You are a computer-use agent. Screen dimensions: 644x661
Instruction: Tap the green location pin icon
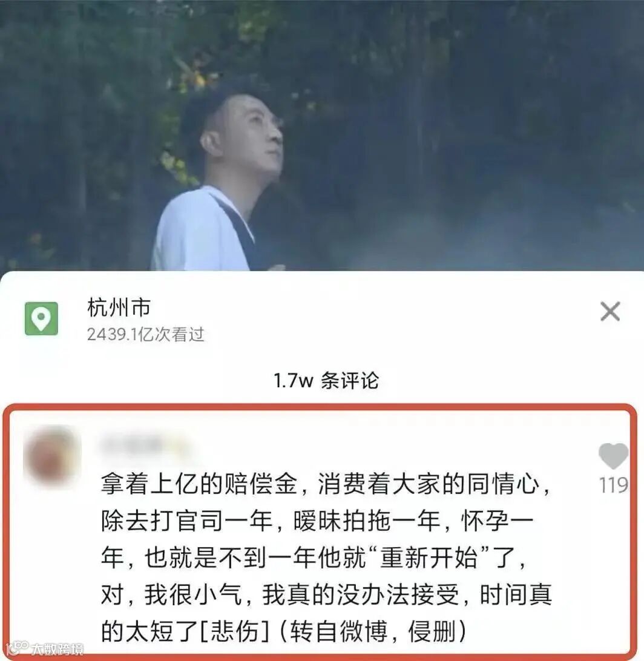pos(41,318)
